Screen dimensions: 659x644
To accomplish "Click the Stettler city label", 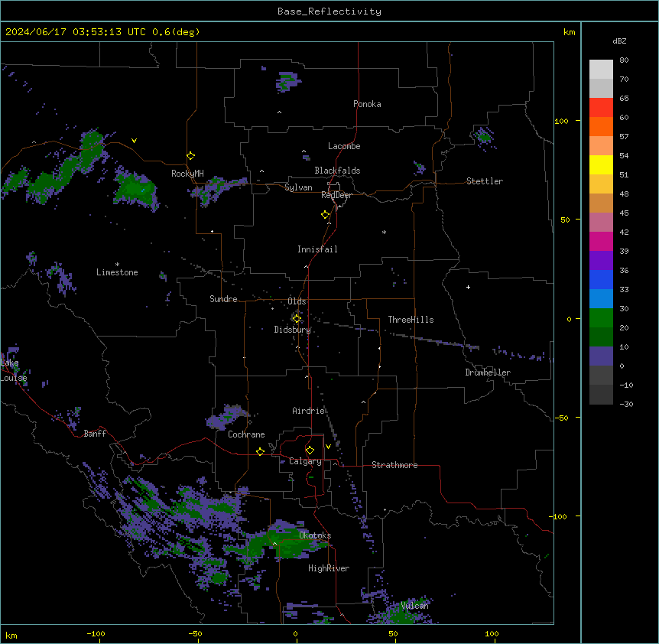I will pyautogui.click(x=485, y=181).
